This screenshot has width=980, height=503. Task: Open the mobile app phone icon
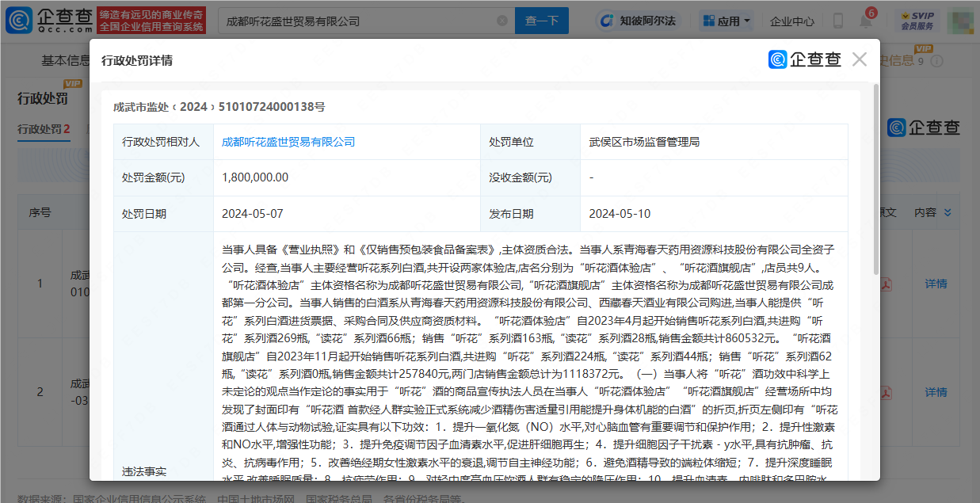coord(839,21)
